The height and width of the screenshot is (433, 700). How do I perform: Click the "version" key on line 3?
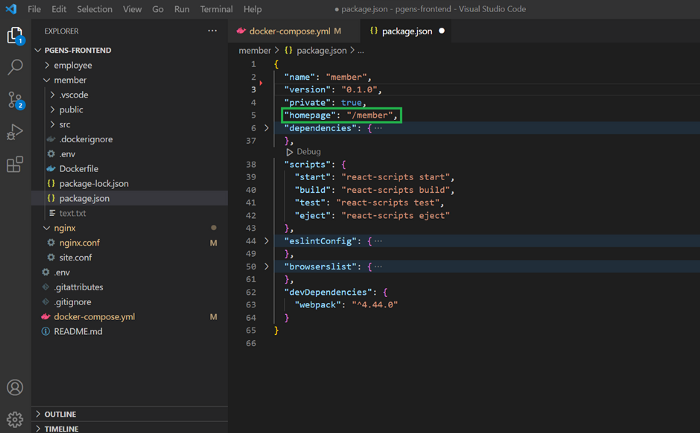(307, 90)
